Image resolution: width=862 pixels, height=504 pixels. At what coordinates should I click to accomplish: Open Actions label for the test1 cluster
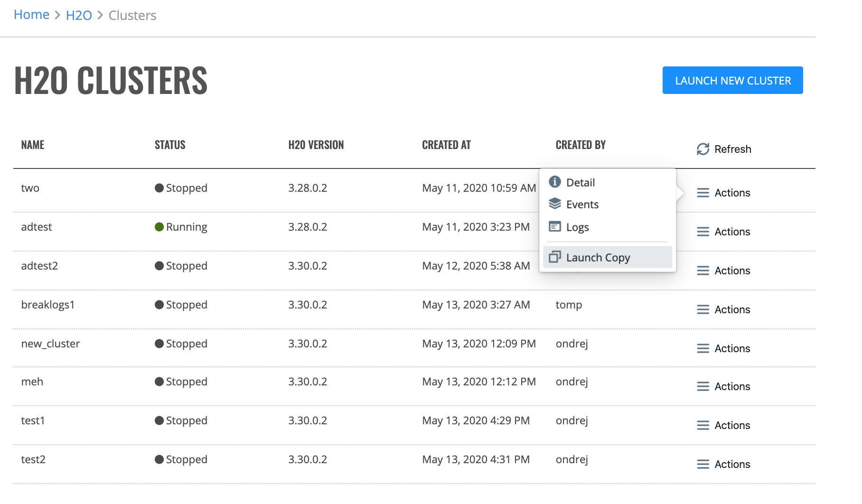[732, 425]
